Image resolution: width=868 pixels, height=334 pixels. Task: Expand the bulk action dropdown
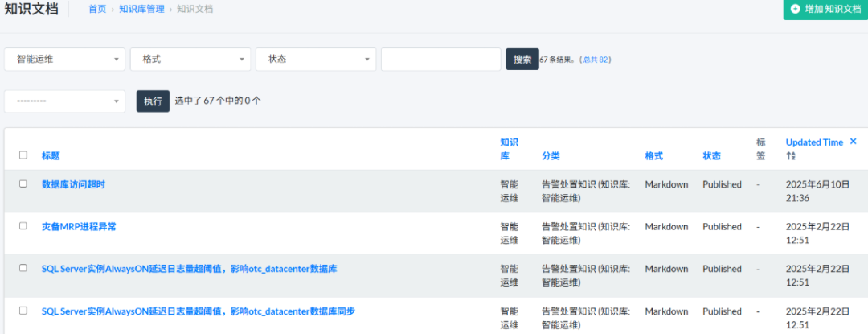pyautogui.click(x=65, y=101)
